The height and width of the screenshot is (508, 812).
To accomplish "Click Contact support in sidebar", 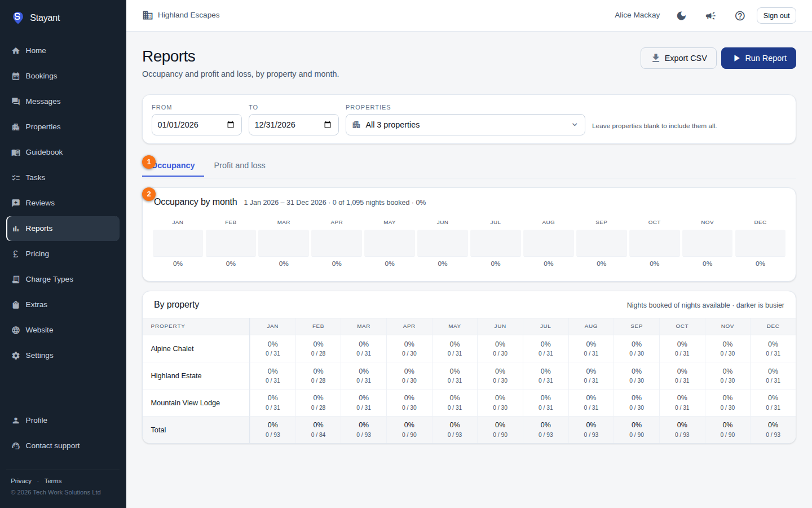I will coord(63,446).
